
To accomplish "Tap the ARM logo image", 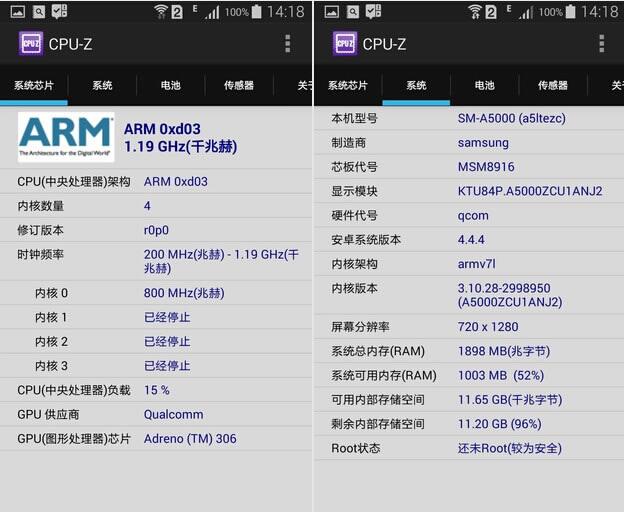I will tap(66, 137).
